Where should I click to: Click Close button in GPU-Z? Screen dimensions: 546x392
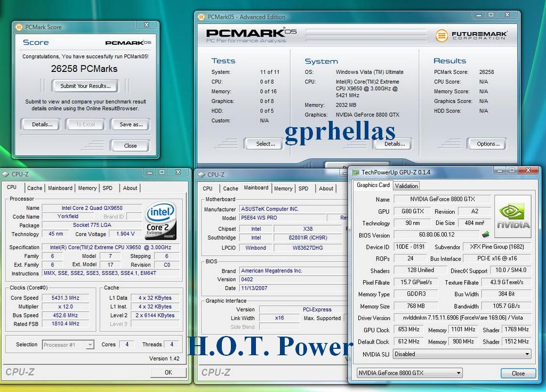518,373
